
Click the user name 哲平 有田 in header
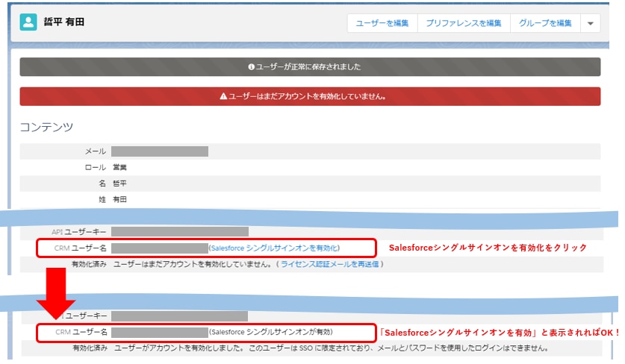click(63, 22)
